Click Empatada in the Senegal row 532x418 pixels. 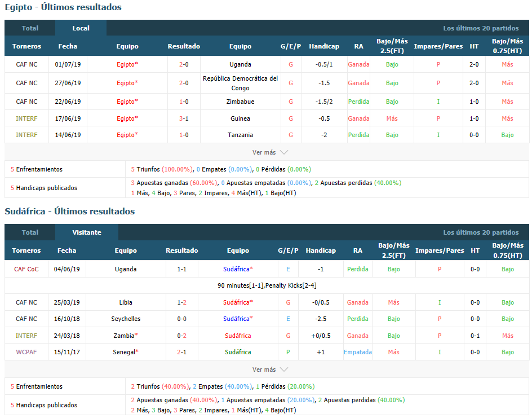(x=358, y=352)
